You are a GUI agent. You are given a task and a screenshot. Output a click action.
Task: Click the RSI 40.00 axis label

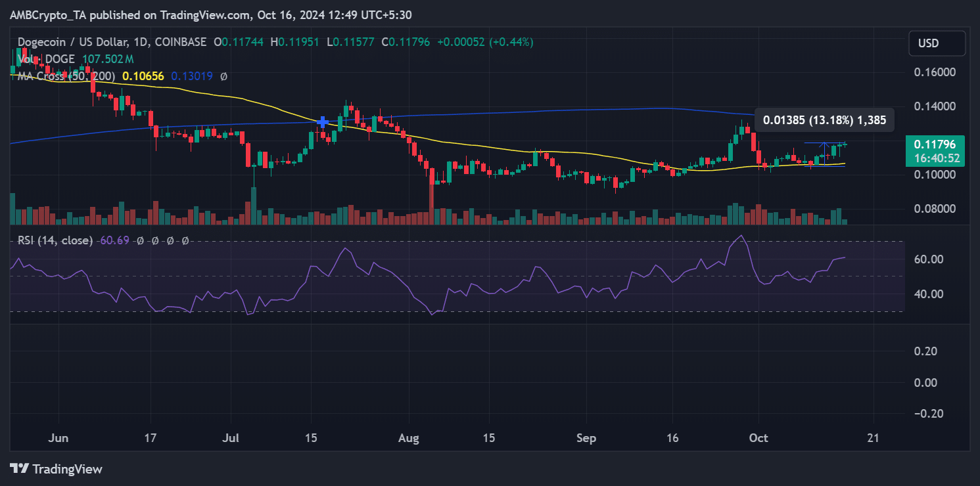[x=927, y=294]
